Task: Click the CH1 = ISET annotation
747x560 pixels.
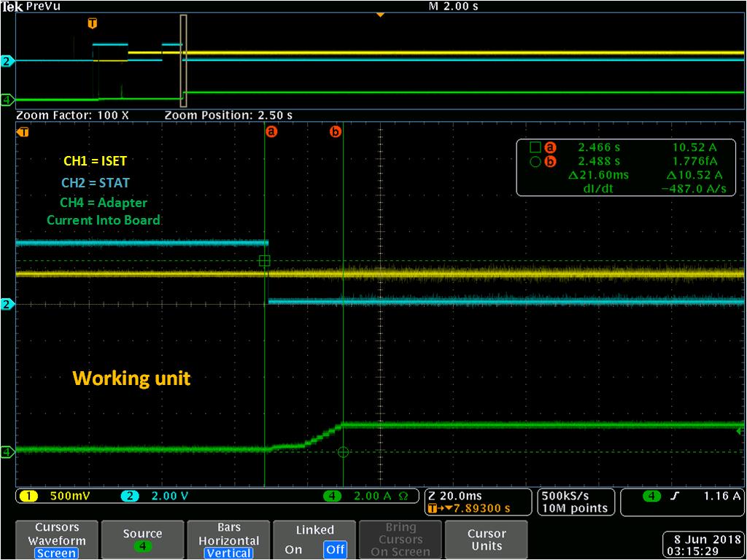Action: point(96,161)
